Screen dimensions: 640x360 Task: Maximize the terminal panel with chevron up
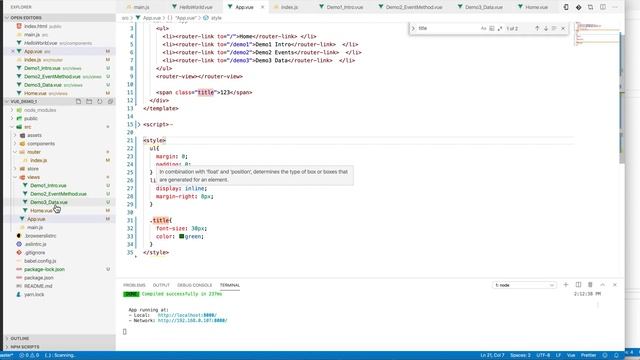pyautogui.click(x=602, y=284)
